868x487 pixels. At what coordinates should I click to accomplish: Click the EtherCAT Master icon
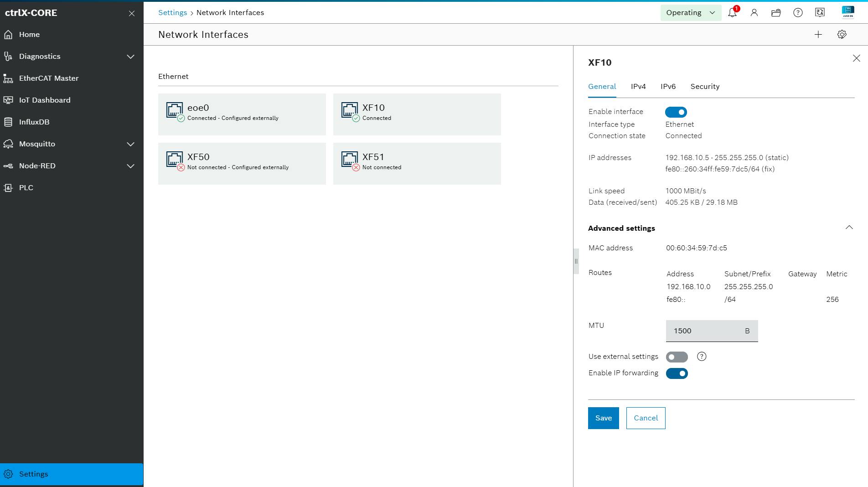click(x=8, y=78)
